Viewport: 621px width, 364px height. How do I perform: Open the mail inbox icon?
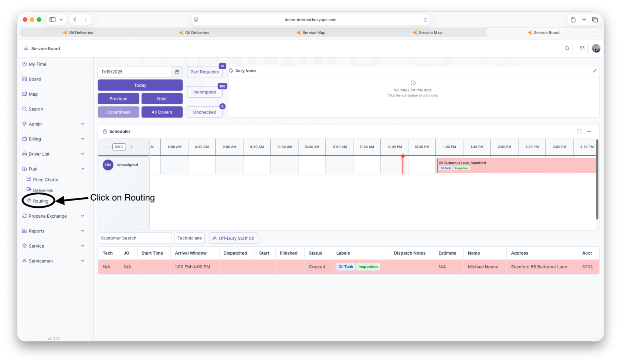click(582, 48)
